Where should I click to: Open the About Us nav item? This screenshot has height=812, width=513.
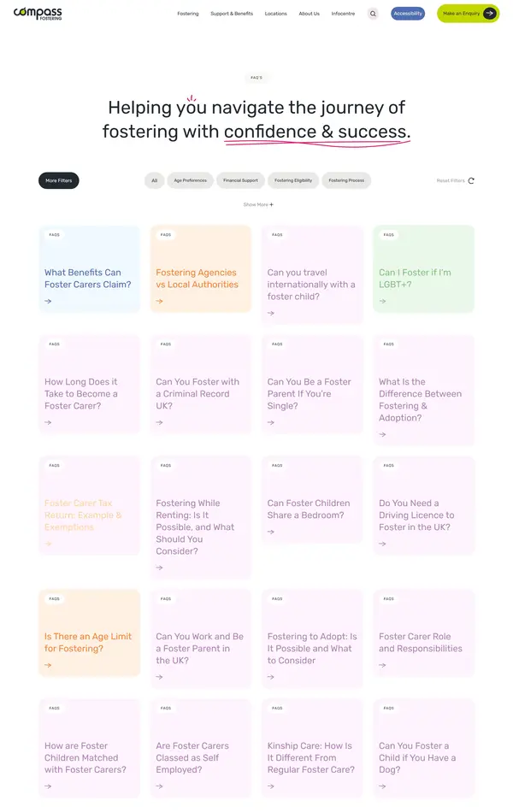click(x=310, y=14)
